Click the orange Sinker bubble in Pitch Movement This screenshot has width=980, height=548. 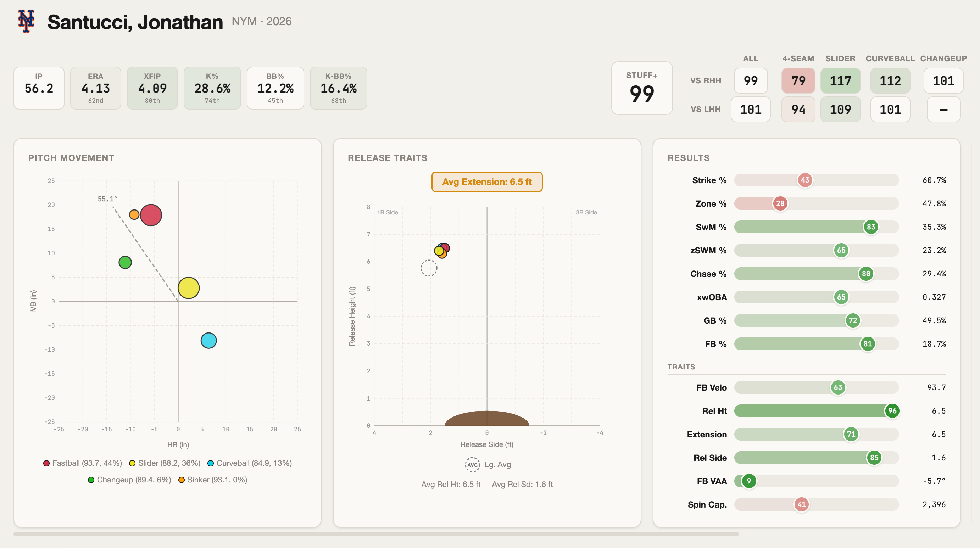(x=134, y=214)
